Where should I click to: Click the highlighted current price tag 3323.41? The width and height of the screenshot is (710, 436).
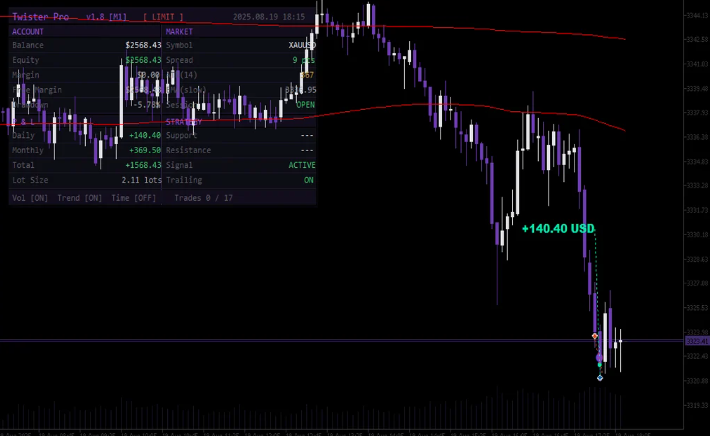point(697,341)
